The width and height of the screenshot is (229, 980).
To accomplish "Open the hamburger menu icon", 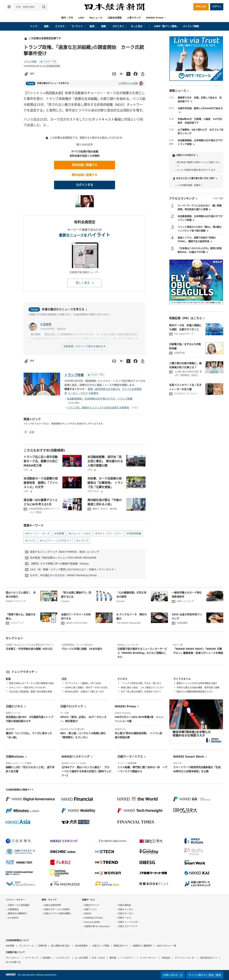I will (9, 6).
